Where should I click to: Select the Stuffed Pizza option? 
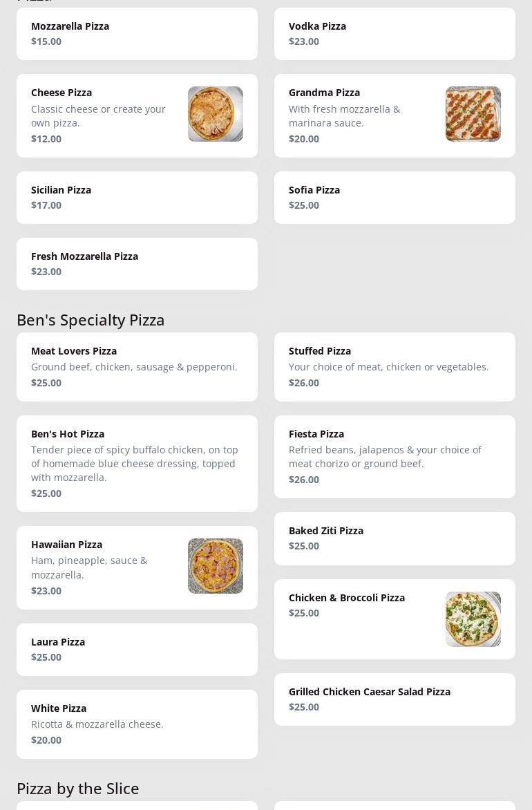click(x=395, y=367)
